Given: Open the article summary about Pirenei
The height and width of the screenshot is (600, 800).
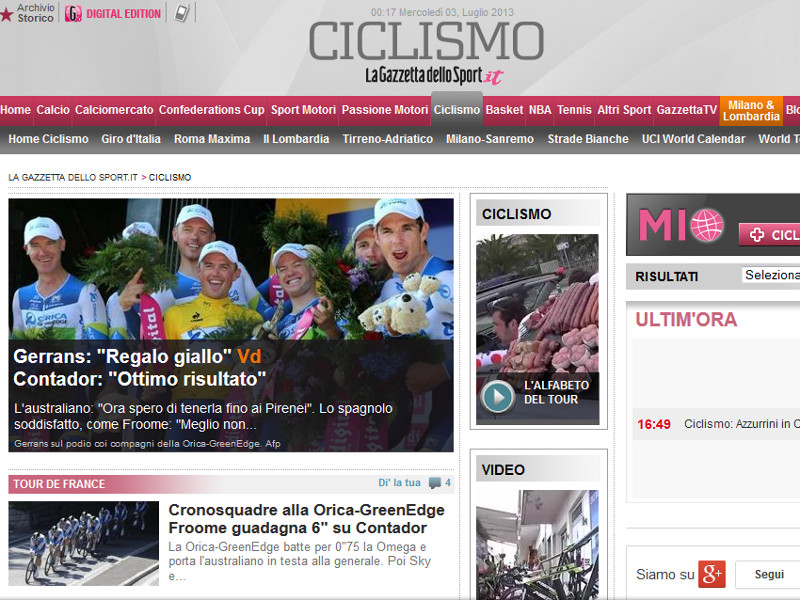Looking at the screenshot, I should [x=204, y=416].
